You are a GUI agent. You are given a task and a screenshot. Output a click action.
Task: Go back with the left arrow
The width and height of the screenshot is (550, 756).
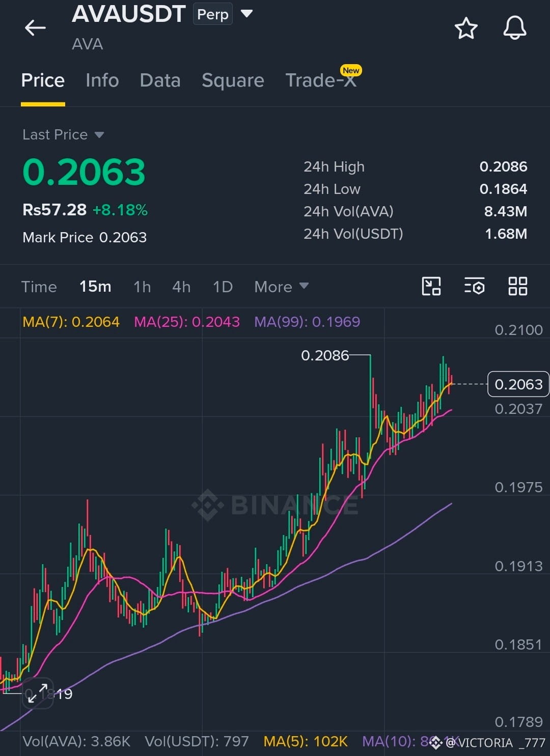point(35,27)
